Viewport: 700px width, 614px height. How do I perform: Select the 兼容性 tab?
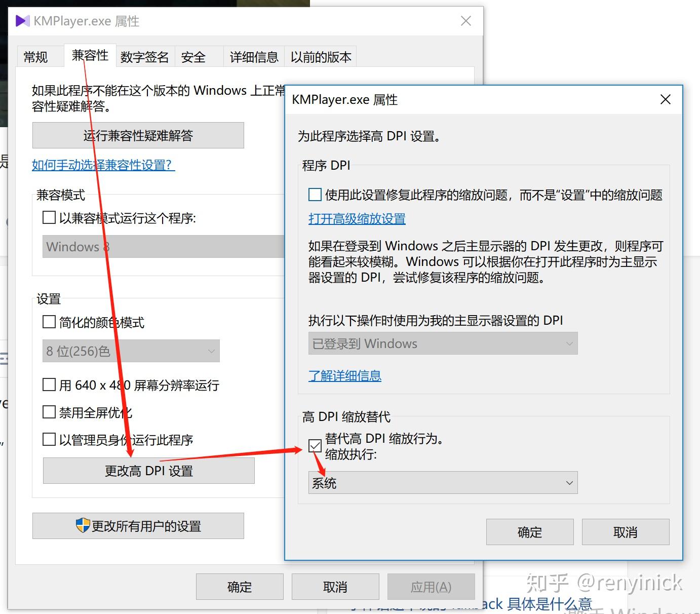[x=90, y=55]
